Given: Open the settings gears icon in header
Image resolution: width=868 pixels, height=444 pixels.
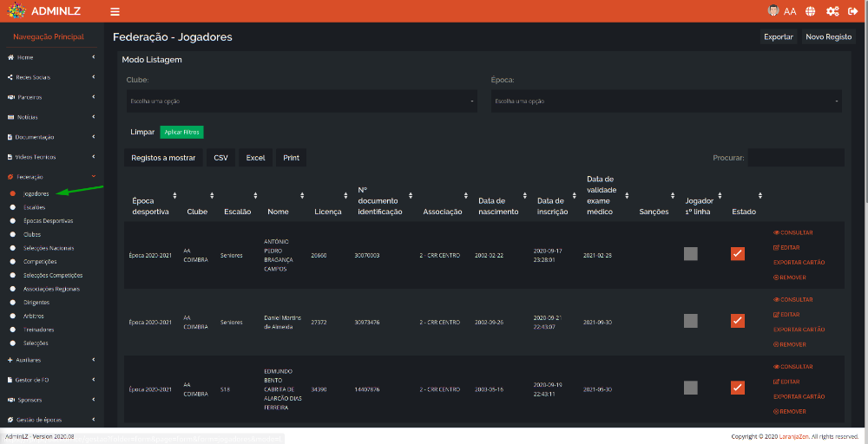Looking at the screenshot, I should pos(832,11).
